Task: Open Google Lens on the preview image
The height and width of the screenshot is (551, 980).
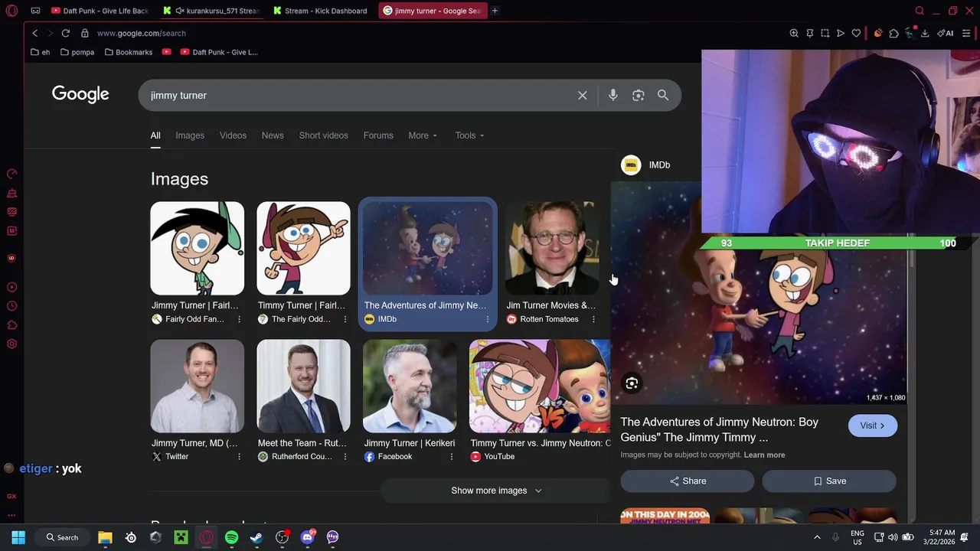Action: point(632,383)
